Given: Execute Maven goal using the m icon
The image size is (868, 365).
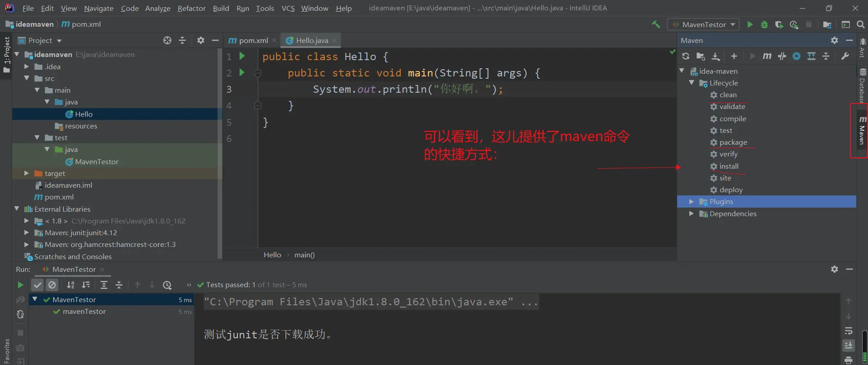Looking at the screenshot, I should pyautogui.click(x=767, y=56).
